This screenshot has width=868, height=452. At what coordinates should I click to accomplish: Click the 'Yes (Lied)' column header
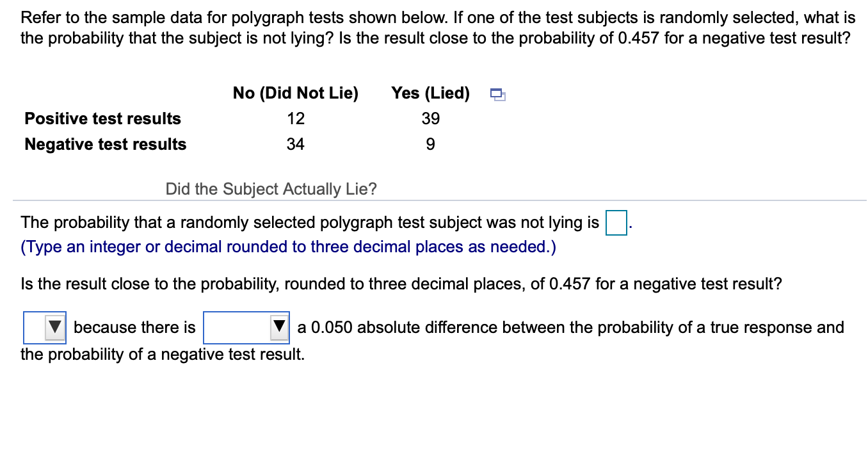(x=431, y=93)
